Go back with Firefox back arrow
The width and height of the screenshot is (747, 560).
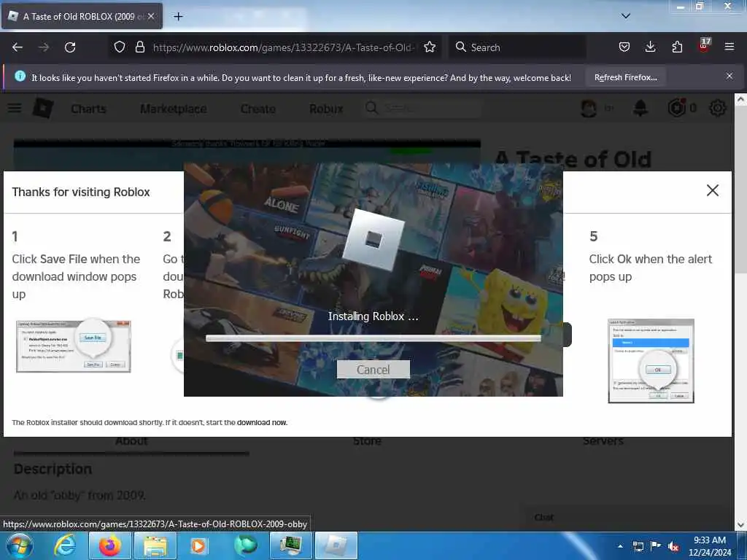point(18,47)
